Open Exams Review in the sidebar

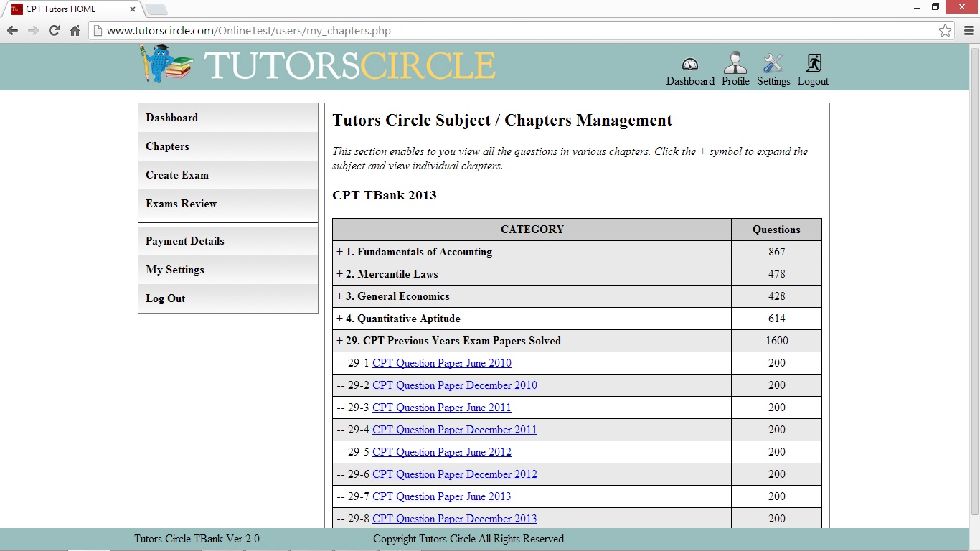point(228,204)
